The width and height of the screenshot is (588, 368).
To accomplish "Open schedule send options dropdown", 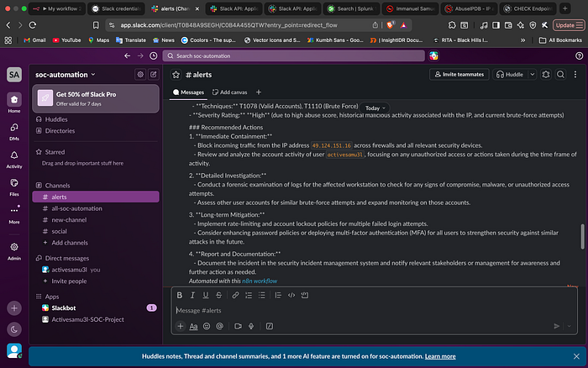I will click(x=570, y=326).
